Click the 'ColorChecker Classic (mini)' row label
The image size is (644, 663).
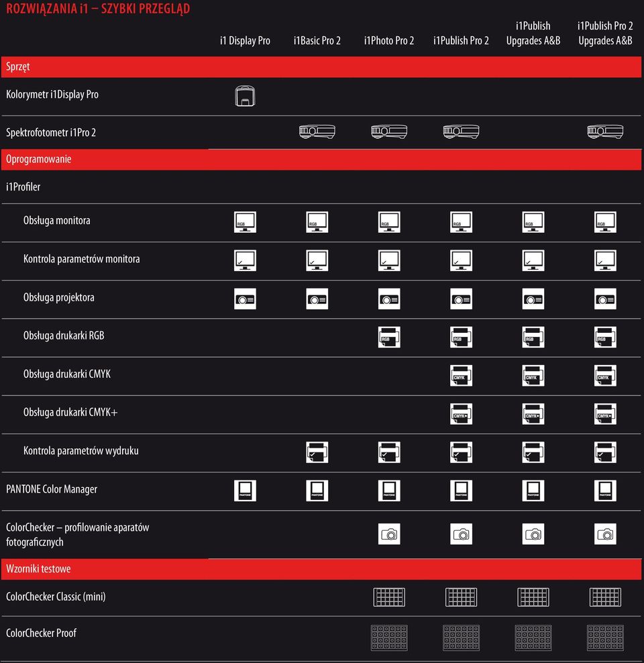(56, 597)
